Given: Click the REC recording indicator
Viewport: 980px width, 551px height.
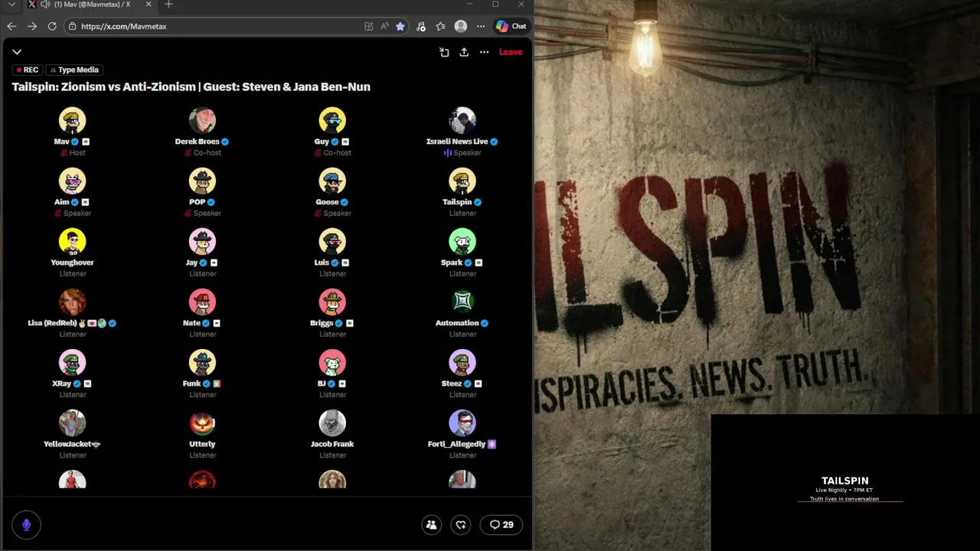Looking at the screenshot, I should (x=28, y=70).
